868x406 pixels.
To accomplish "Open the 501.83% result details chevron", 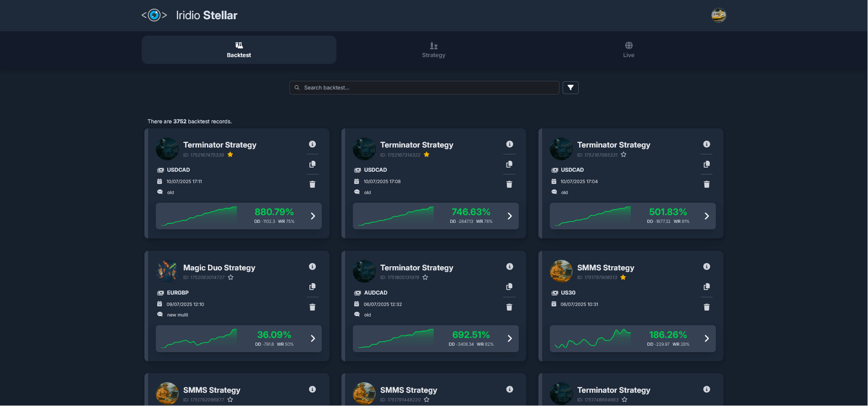I will 707,216.
